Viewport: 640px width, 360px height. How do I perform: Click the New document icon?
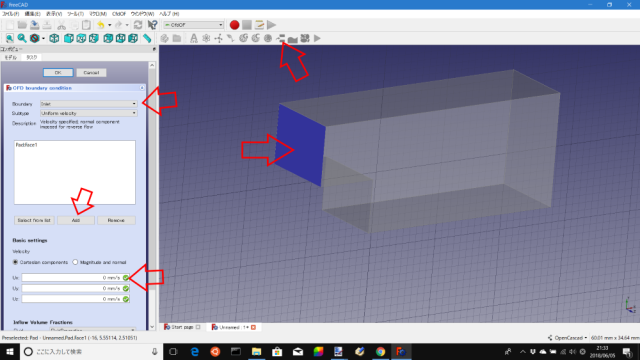coord(9,25)
